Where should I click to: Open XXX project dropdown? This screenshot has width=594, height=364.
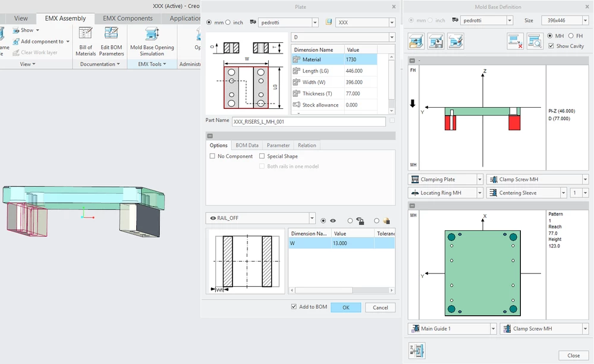point(392,23)
